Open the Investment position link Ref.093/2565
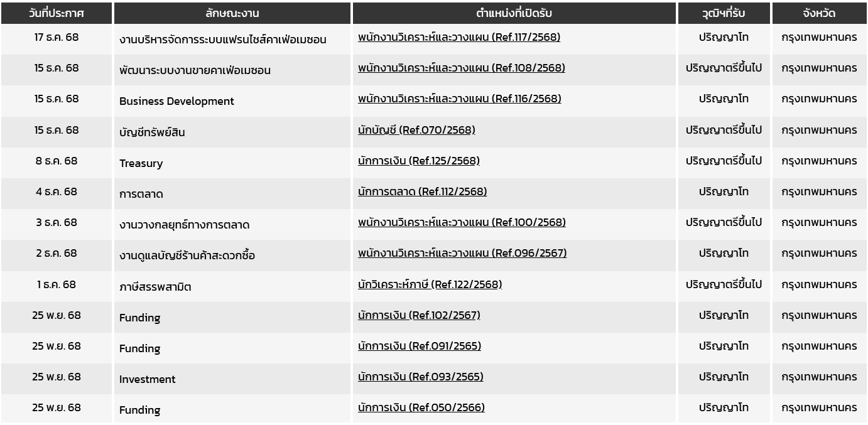This screenshot has width=868, height=425. coord(420,377)
